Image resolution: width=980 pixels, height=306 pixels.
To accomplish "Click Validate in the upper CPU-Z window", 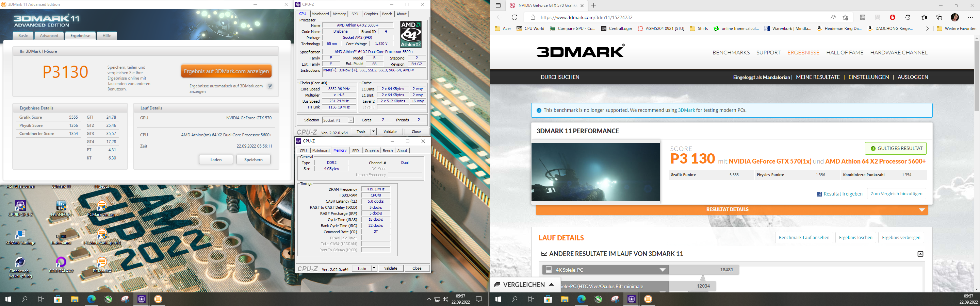I will click(390, 132).
